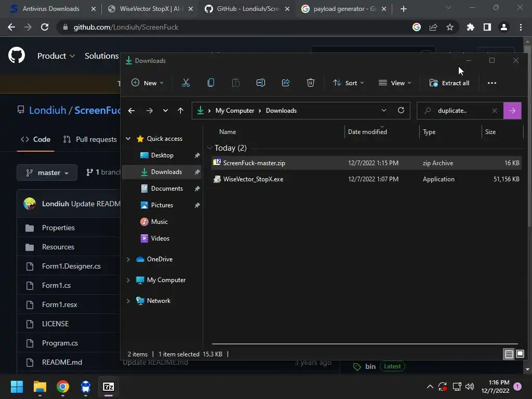Open a new Chrome tab
Viewport: 532px width, 399px height.
pyautogui.click(x=403, y=9)
